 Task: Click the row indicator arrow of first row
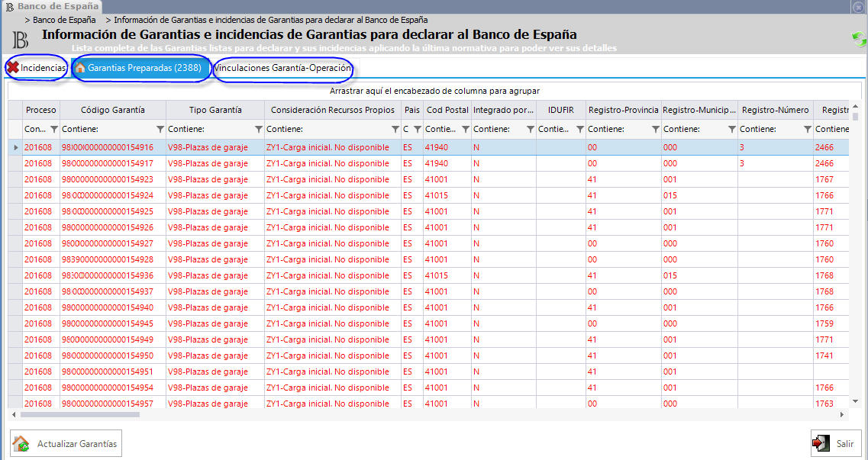15,148
